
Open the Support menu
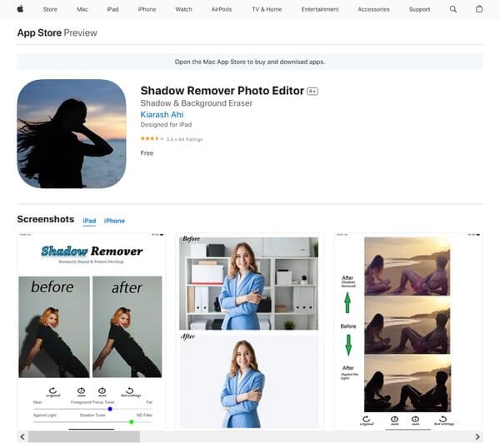[x=419, y=9]
